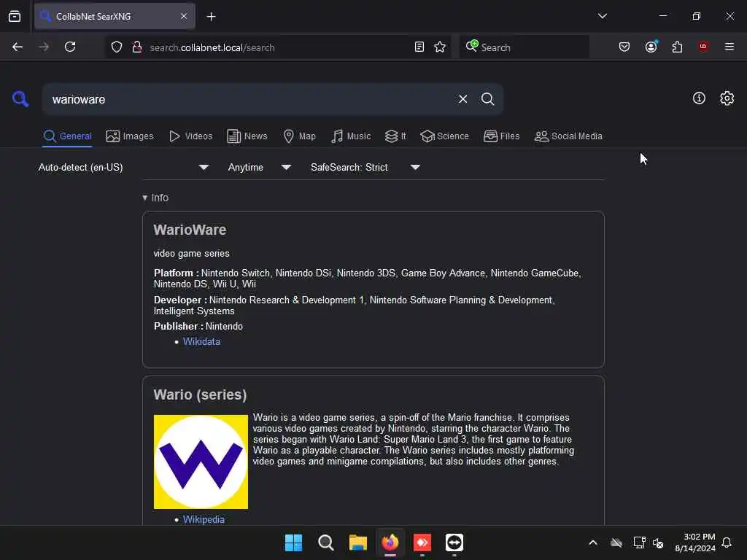Open SearXNG preferences gear
Image resolution: width=747 pixels, height=560 pixels.
tap(727, 98)
